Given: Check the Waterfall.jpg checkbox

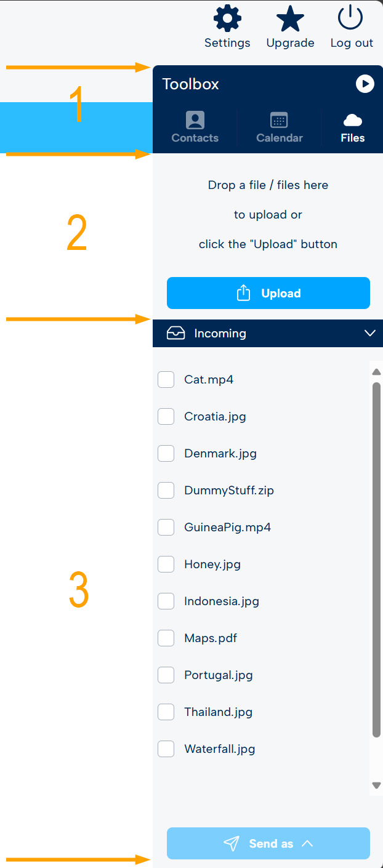Looking at the screenshot, I should pos(166,749).
